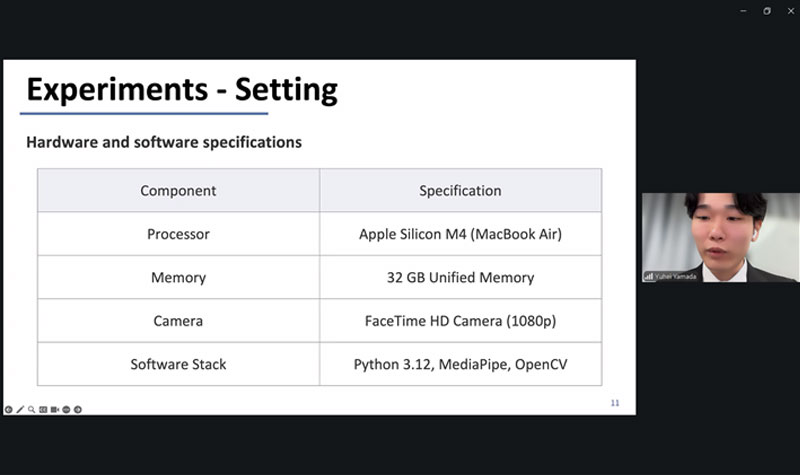This screenshot has height=475, width=800.
Task: Click the Yuhei Yamada participant name label
Action: tap(676, 275)
